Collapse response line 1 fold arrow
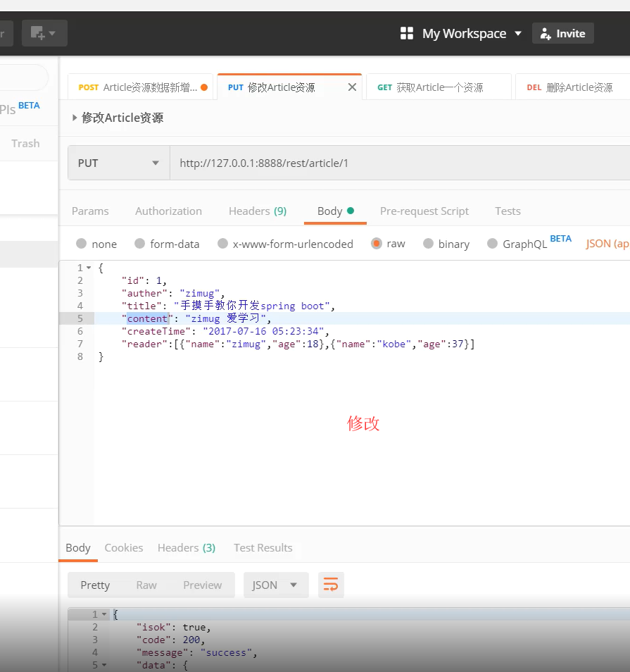The height and width of the screenshot is (672, 630). point(104,614)
